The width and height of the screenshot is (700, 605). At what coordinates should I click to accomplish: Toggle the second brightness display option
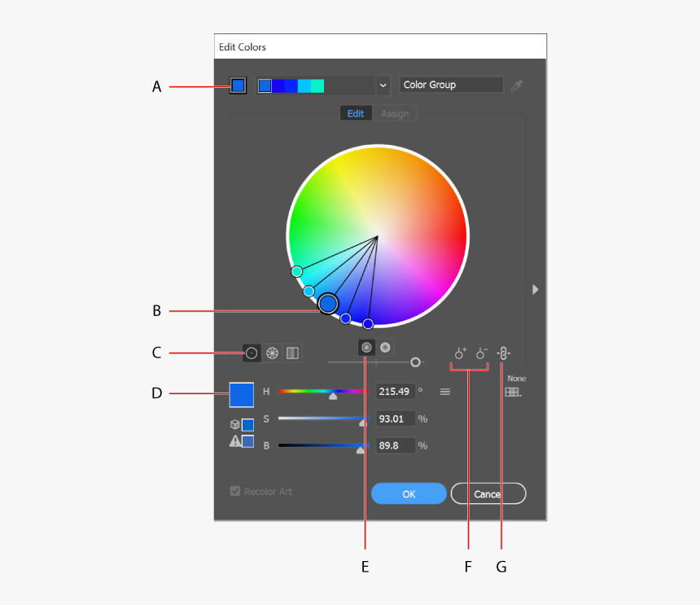384,347
